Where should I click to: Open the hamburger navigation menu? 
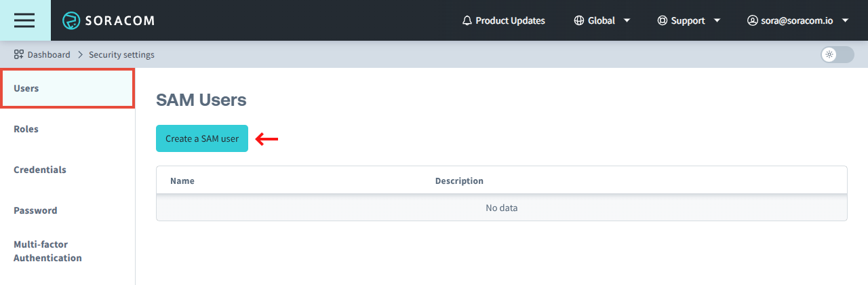click(x=24, y=20)
